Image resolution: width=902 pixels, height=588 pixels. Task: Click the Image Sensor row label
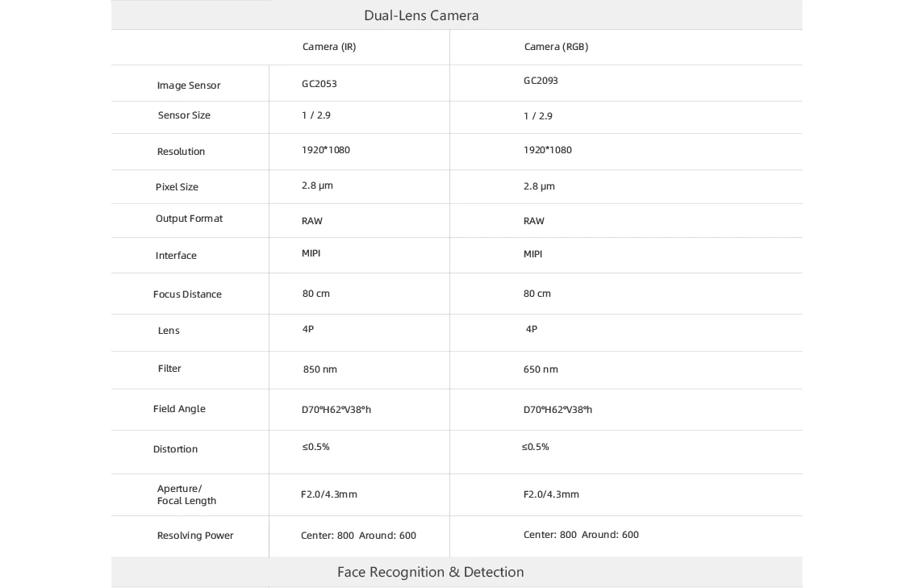[x=189, y=85]
